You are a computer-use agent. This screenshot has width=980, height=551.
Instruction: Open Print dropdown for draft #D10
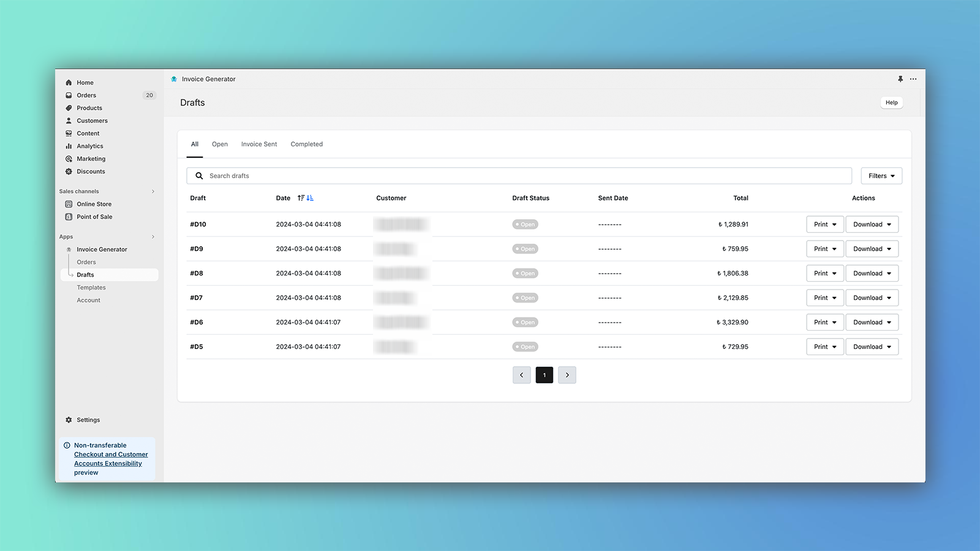coord(824,225)
